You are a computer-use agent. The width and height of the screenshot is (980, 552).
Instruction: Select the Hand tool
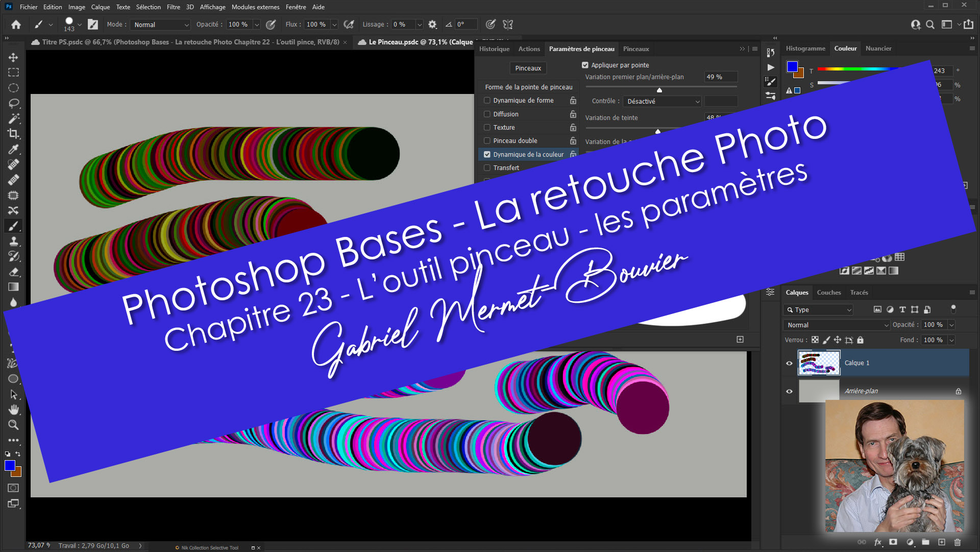pos(13,410)
